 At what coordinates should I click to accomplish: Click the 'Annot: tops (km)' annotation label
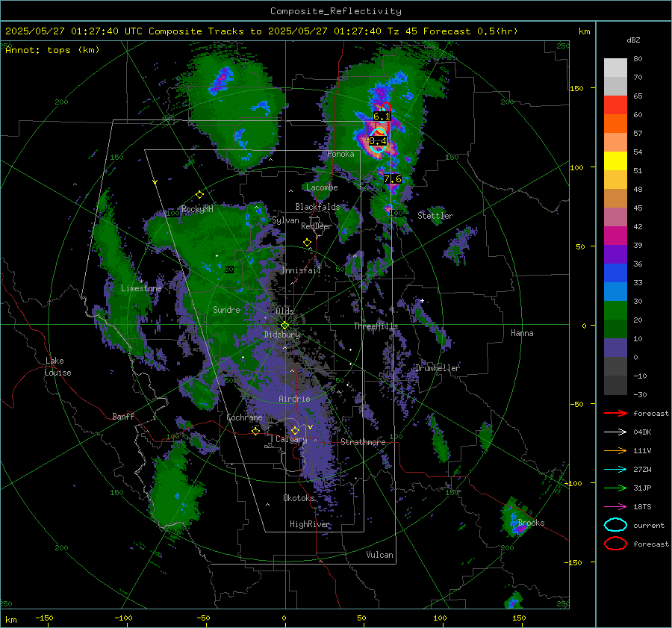(x=52, y=50)
